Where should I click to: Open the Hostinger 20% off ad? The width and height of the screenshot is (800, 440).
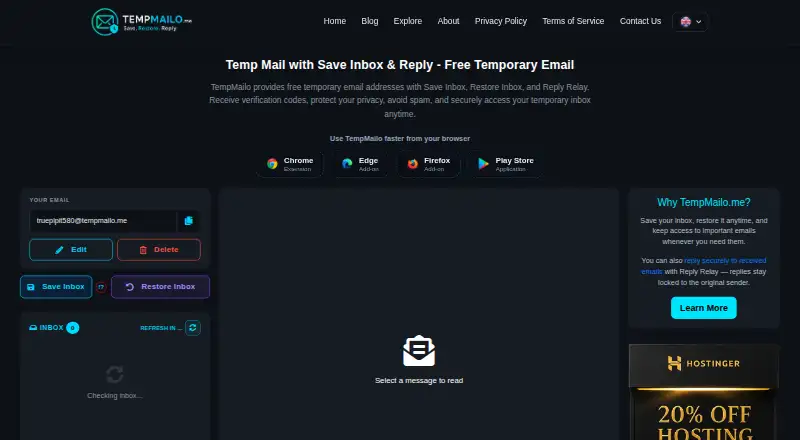(704, 392)
